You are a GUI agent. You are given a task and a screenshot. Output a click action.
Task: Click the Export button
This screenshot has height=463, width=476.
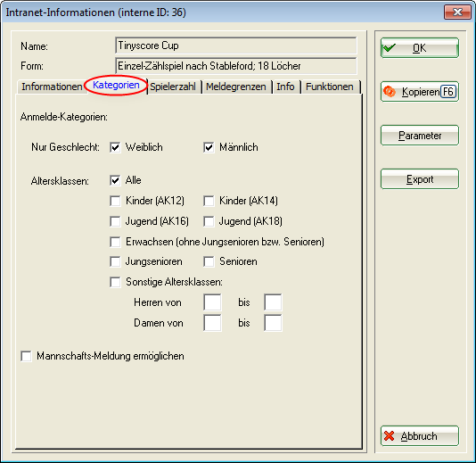420,179
